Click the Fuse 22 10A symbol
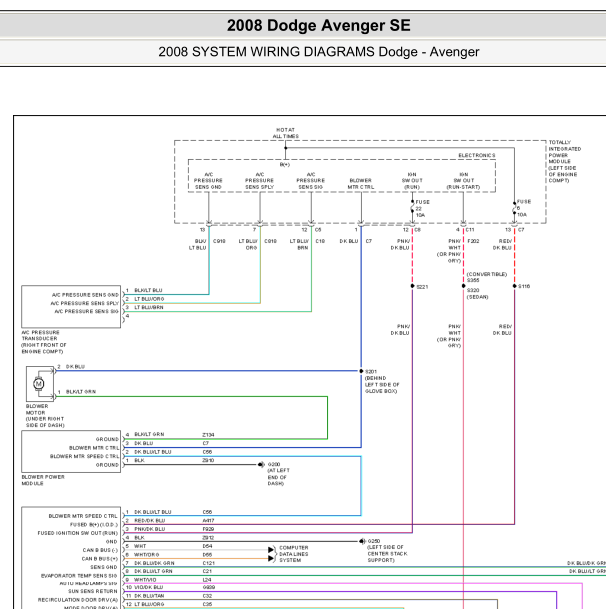The image size is (606, 609). (412, 209)
